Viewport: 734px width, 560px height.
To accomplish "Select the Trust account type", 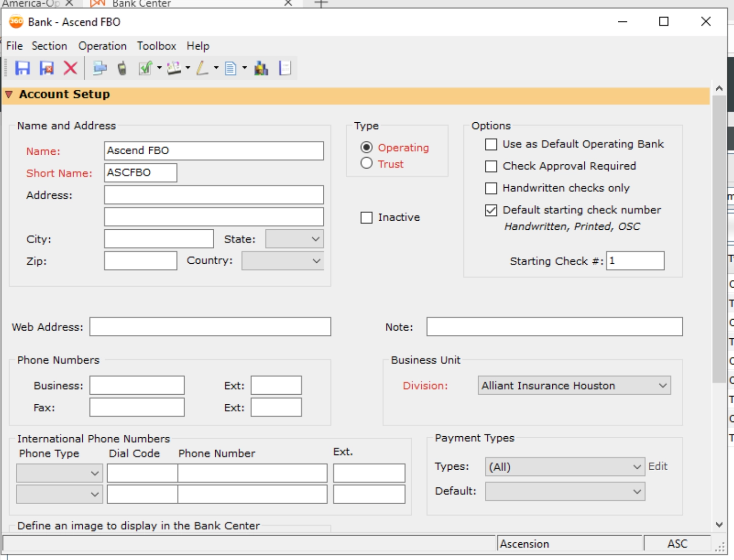I will point(366,163).
